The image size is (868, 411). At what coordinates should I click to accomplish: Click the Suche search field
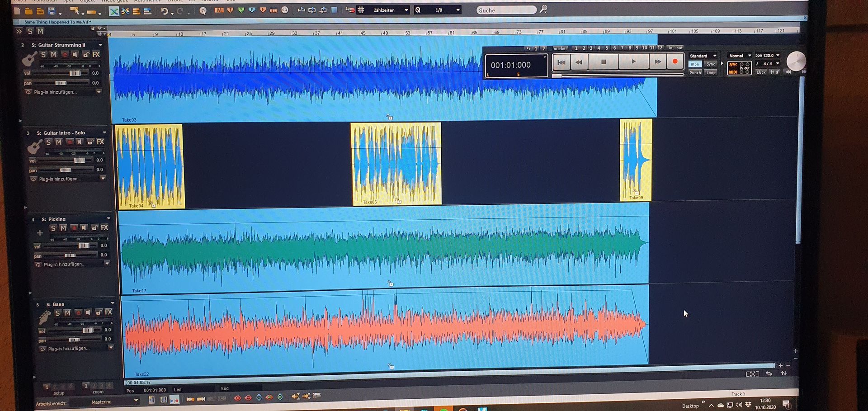[x=505, y=10]
